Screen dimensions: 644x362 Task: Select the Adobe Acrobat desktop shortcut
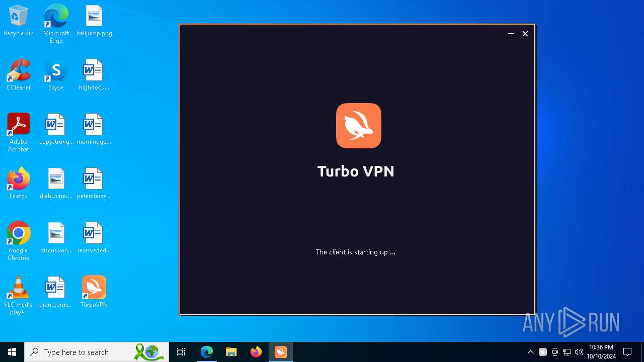tap(19, 133)
